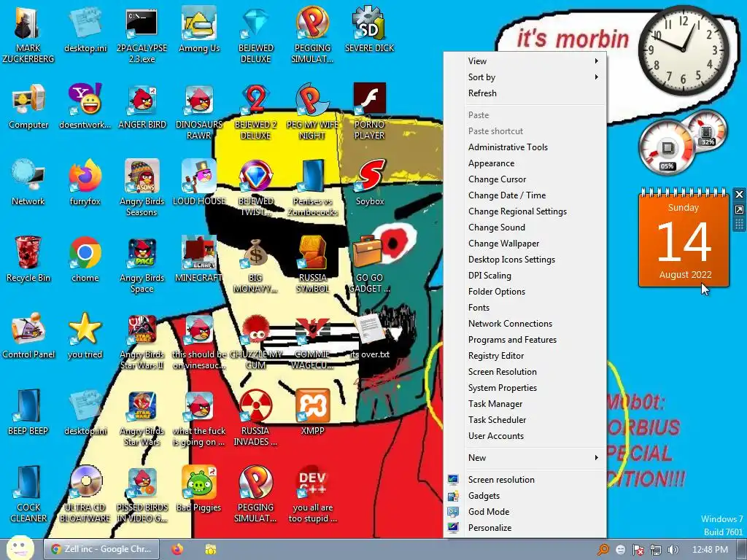Screen dimensions: 747x560
Task: Select the you tried star icon
Action: (x=85, y=336)
